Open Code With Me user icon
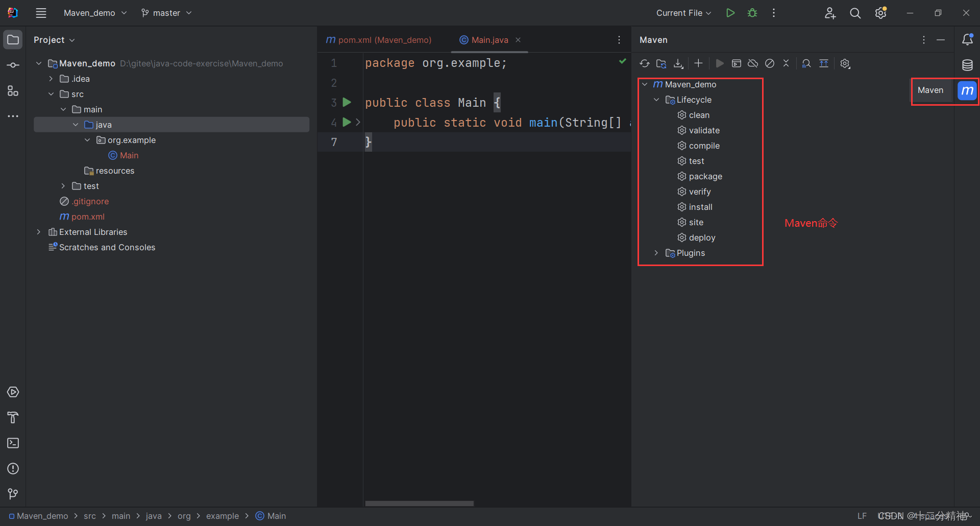Viewport: 980px width, 526px height. pyautogui.click(x=830, y=13)
